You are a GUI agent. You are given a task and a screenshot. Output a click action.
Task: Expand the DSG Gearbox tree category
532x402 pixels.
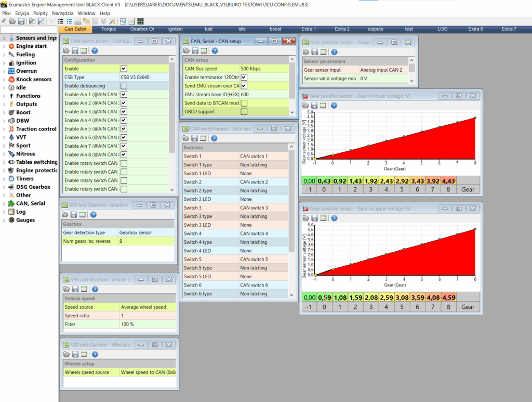point(4,187)
